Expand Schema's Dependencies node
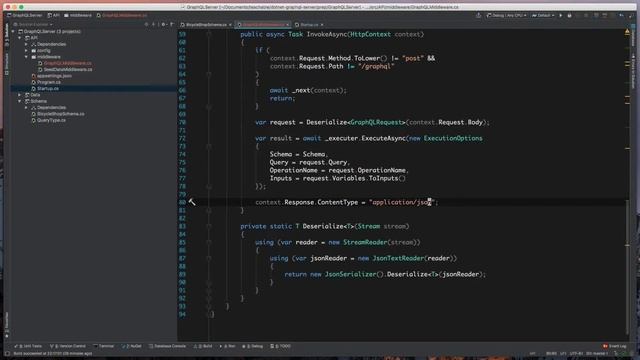The image size is (640, 360). [x=26, y=107]
